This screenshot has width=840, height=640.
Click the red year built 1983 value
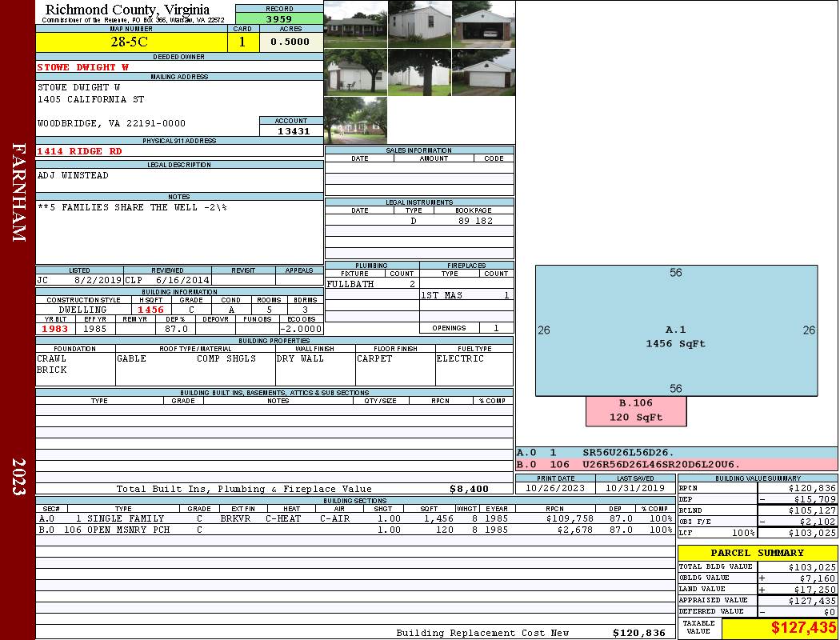click(55, 329)
